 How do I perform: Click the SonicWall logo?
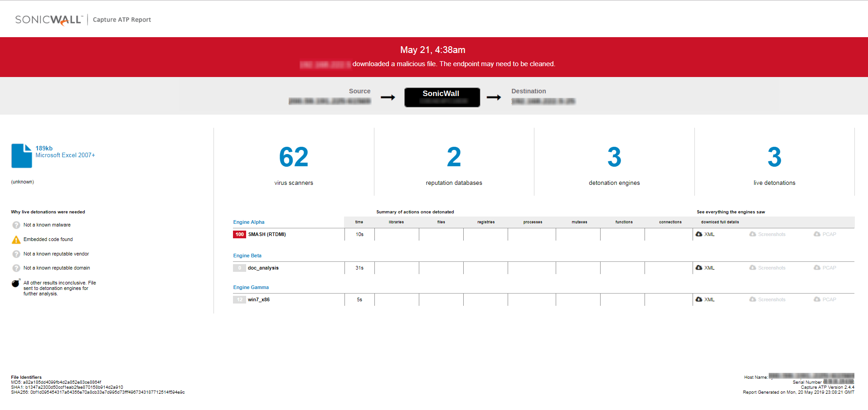point(48,19)
